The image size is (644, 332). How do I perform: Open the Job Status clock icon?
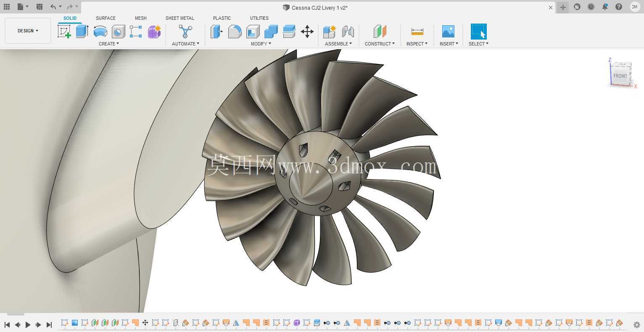(591, 7)
